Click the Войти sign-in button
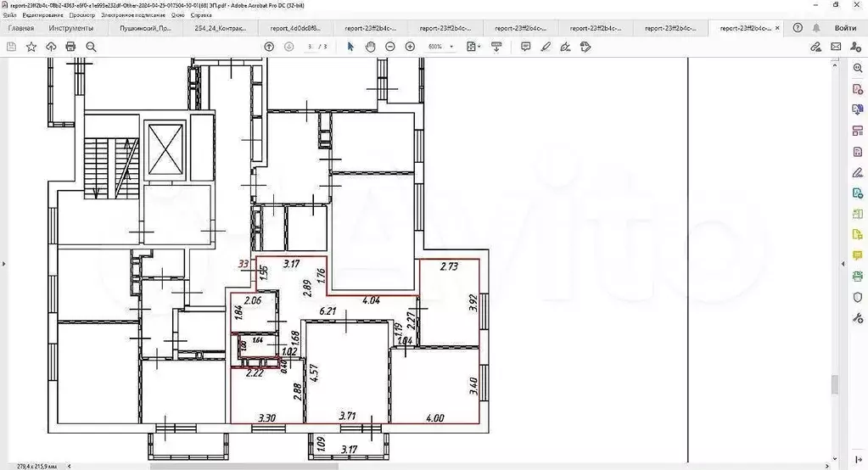Viewport: 868px width, 470px height. tap(845, 27)
